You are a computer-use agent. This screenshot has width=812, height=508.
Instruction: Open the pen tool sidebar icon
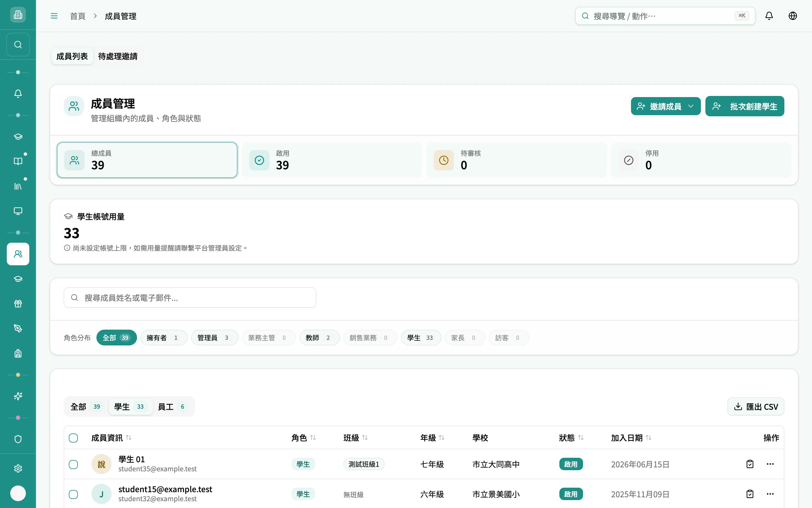pos(18,329)
